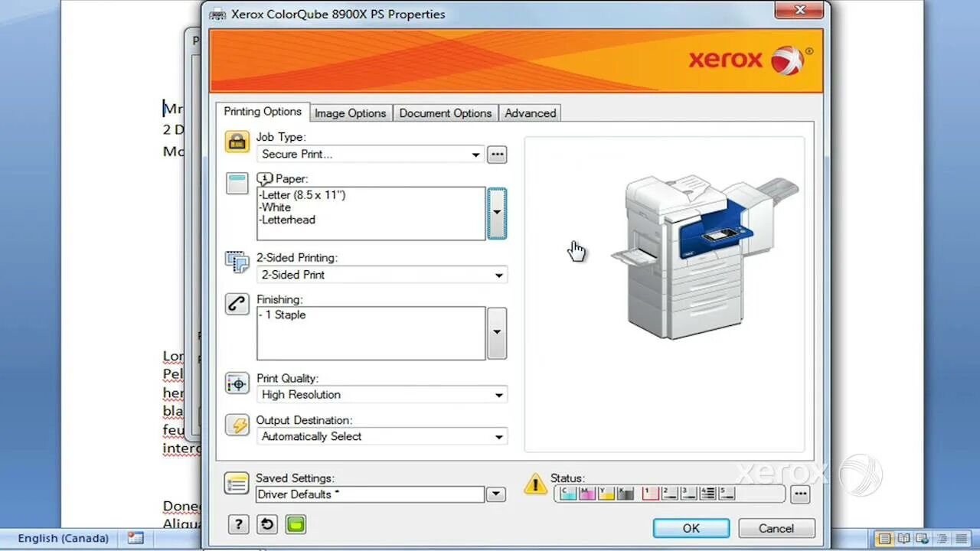Click the black K ink level indicator
Screen dimensions: 980x551
point(626,493)
